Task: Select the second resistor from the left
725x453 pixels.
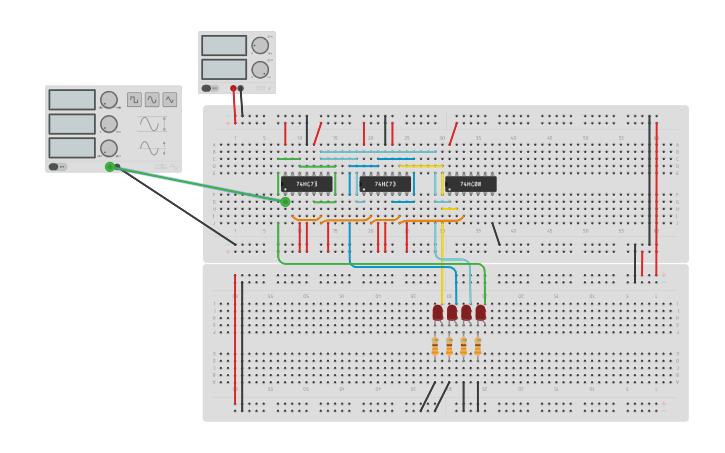Action: tap(449, 346)
